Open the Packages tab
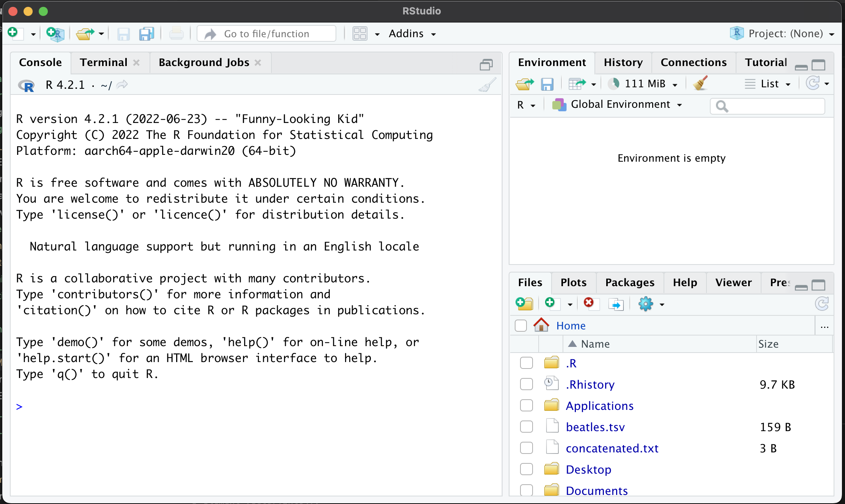The image size is (845, 504). click(630, 283)
